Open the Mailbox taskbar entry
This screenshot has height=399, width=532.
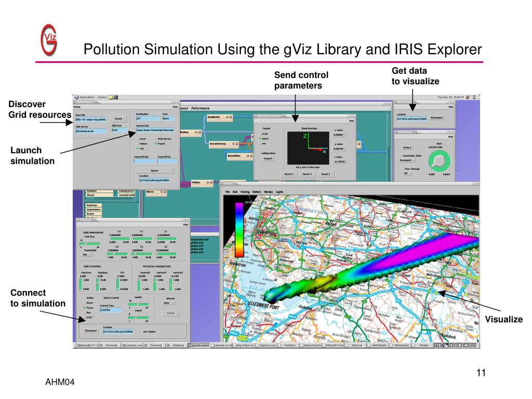[x=177, y=345]
